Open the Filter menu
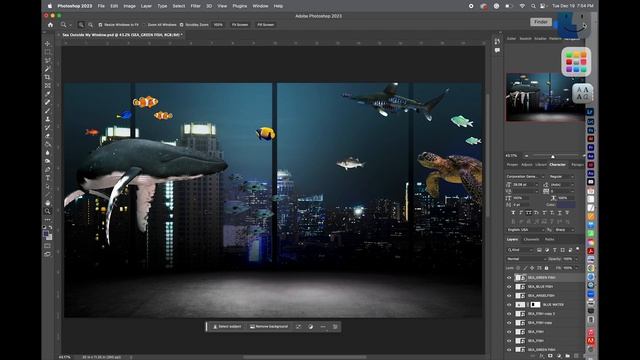Viewport: 640px width, 360px height. point(196,6)
